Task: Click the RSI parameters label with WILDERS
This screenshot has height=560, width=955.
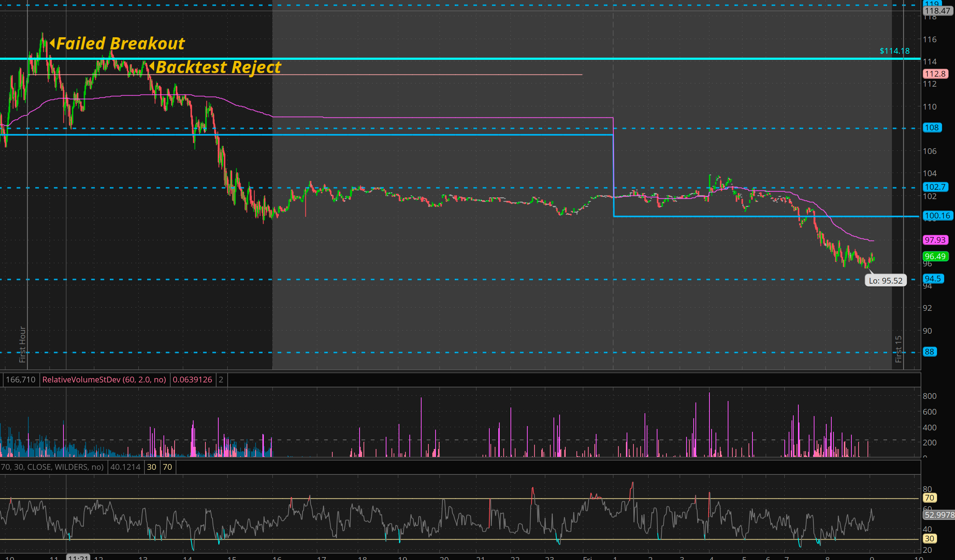Action: (52, 467)
